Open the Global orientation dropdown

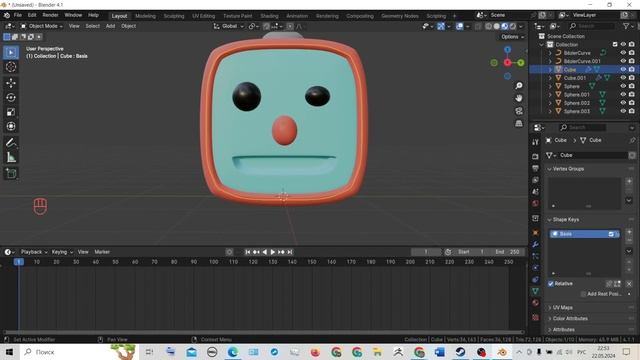click(x=229, y=26)
